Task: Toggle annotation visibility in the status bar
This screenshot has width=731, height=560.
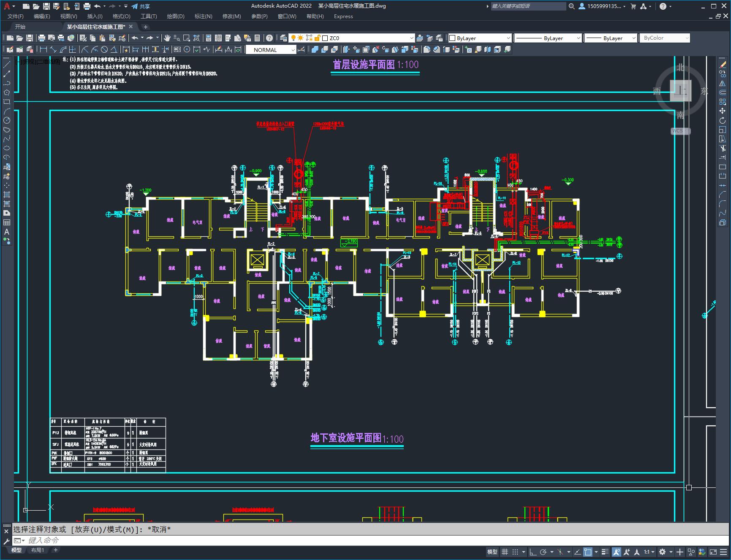Action: [x=617, y=552]
